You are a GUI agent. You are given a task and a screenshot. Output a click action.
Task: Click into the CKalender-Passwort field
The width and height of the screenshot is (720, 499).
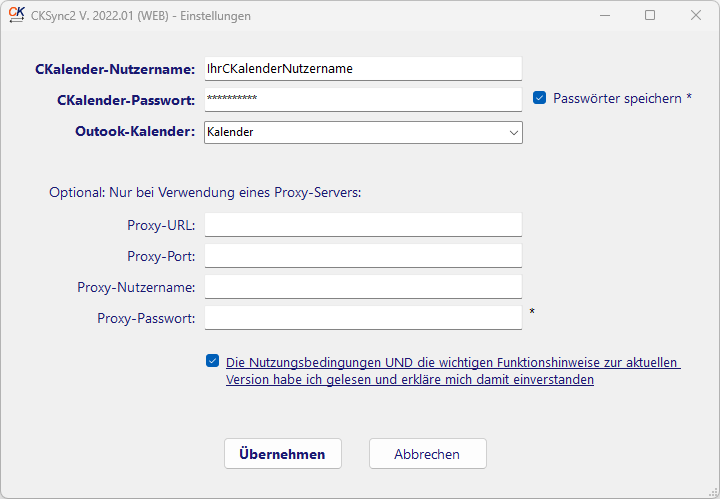[363, 99]
